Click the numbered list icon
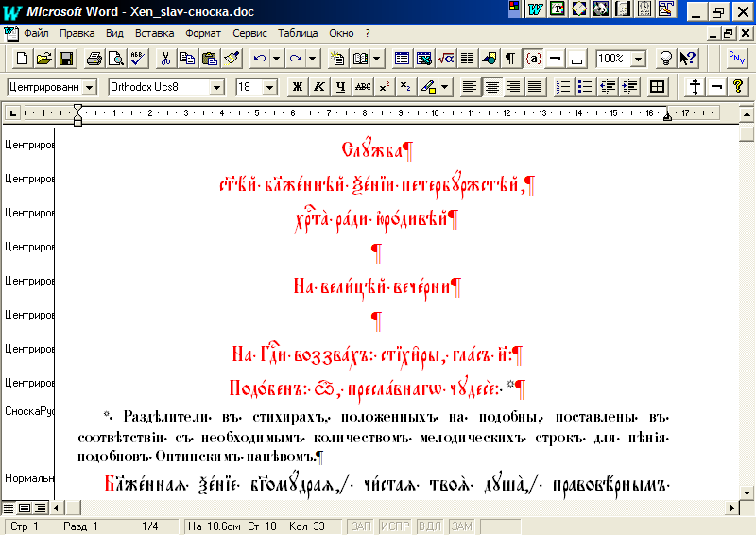 coord(563,87)
